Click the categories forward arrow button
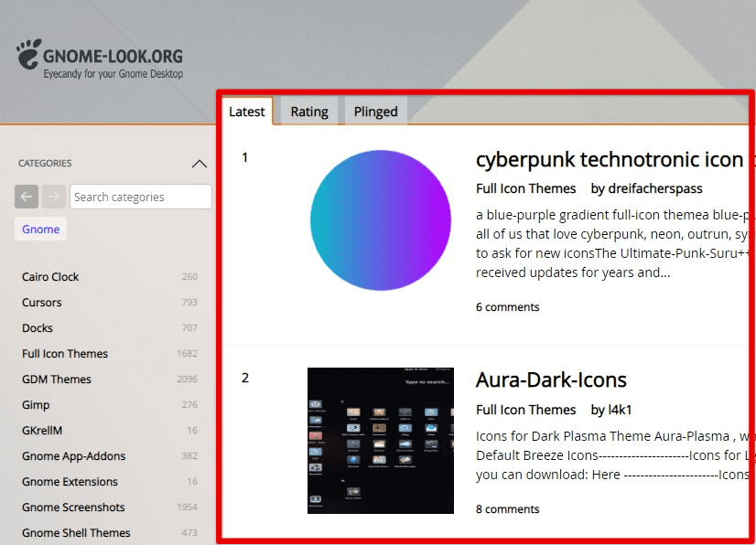This screenshot has height=545, width=756. pyautogui.click(x=53, y=197)
